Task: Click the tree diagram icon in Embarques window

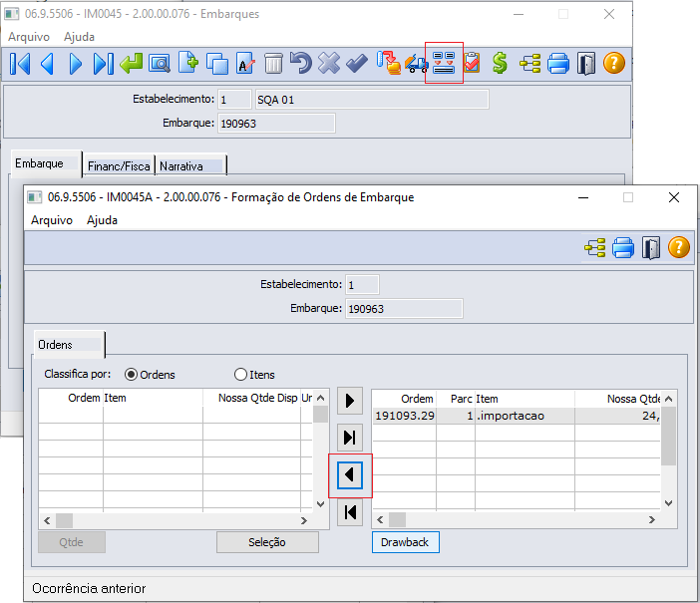Action: [x=529, y=64]
